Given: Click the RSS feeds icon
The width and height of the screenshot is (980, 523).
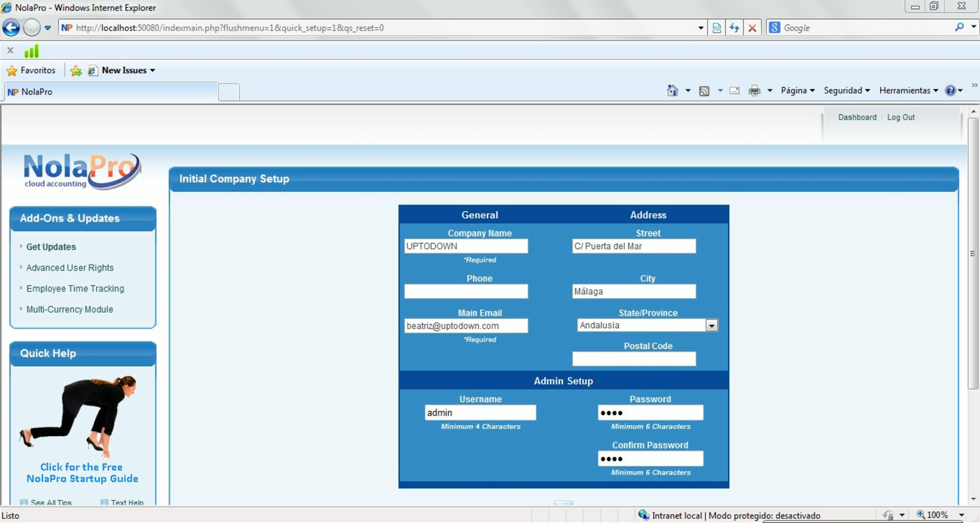Looking at the screenshot, I should pyautogui.click(x=704, y=91).
